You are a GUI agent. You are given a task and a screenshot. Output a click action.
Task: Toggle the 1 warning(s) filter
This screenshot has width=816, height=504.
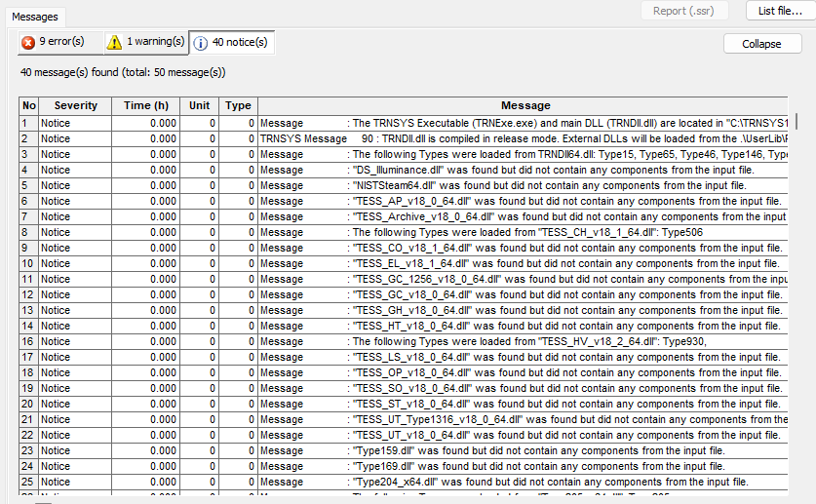(x=144, y=42)
